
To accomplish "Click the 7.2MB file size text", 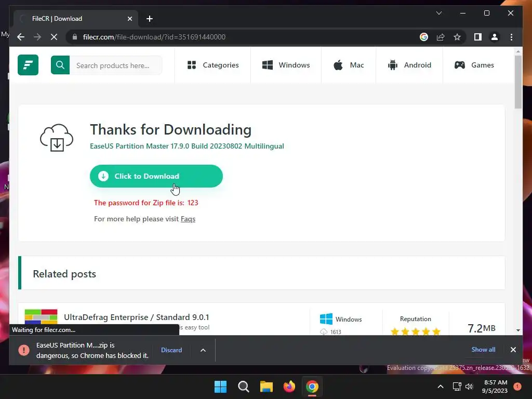I will 482,328.
